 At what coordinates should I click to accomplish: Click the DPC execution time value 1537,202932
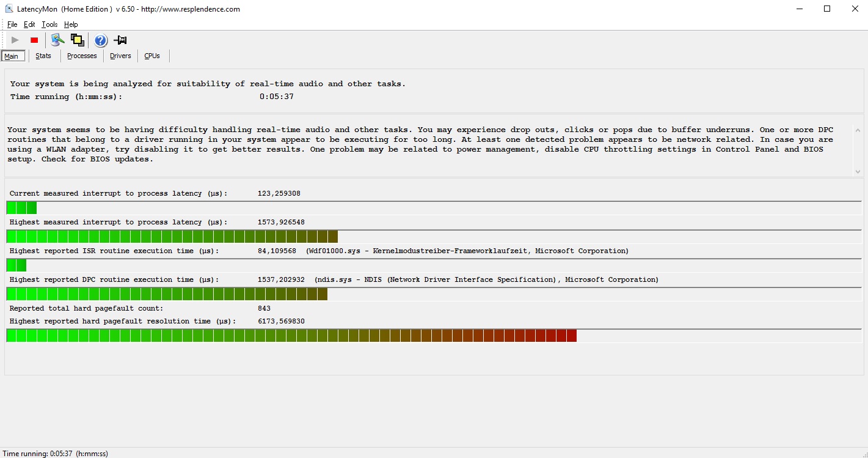pos(281,279)
